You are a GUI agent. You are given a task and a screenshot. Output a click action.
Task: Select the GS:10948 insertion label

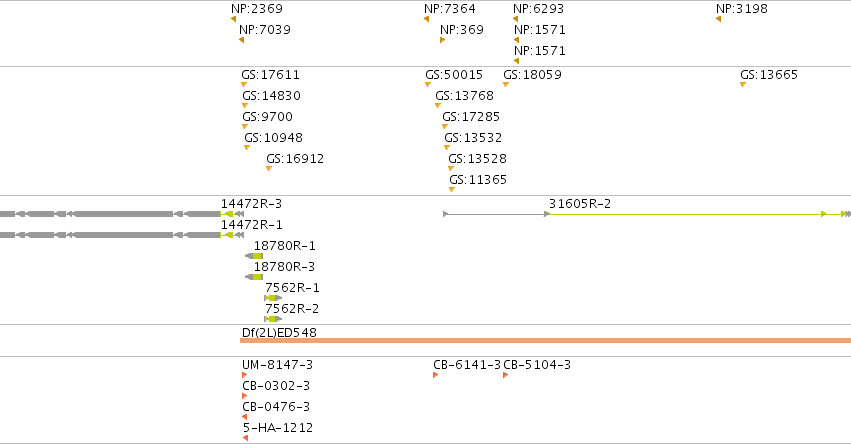pos(274,138)
